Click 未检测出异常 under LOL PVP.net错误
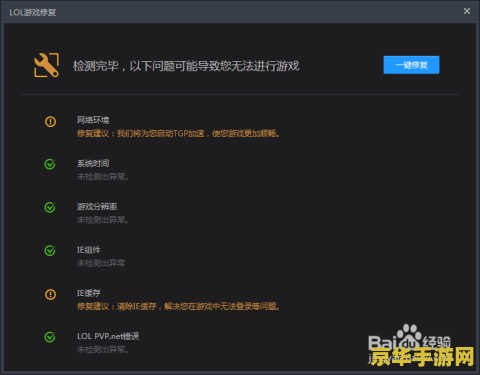This screenshot has width=480, height=375. [103, 349]
